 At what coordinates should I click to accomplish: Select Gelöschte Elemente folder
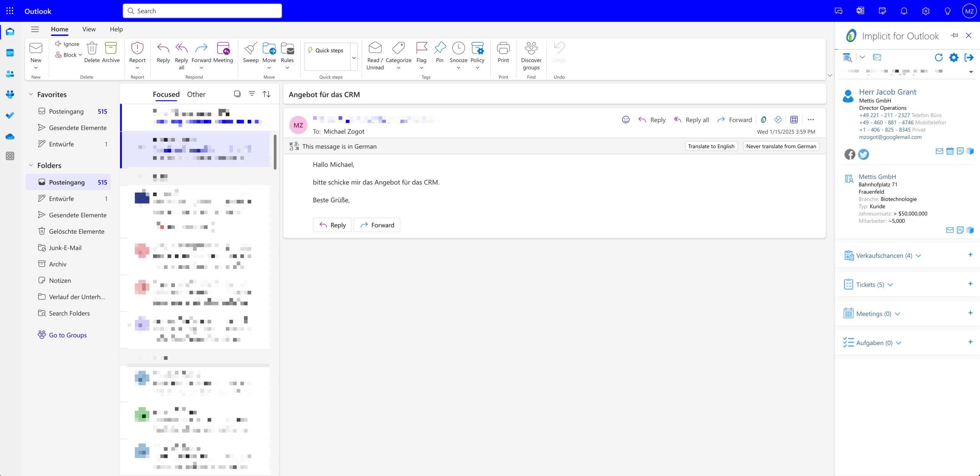[69, 231]
